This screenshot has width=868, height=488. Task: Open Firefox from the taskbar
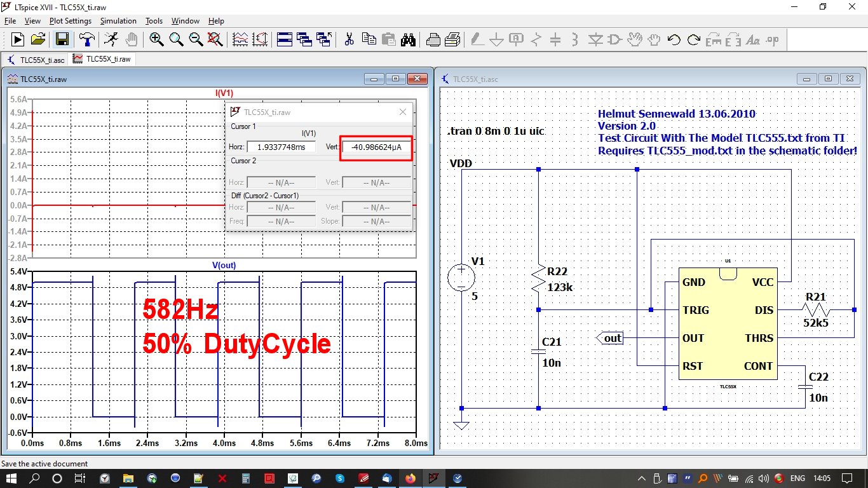[410, 478]
